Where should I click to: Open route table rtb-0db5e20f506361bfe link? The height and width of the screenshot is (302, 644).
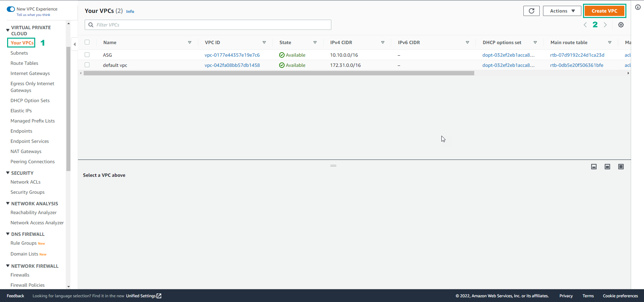pos(577,65)
